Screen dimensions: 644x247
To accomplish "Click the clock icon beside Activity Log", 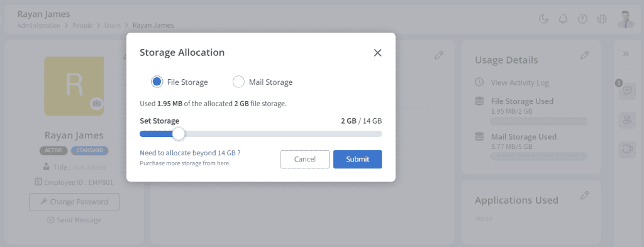I will (479, 82).
